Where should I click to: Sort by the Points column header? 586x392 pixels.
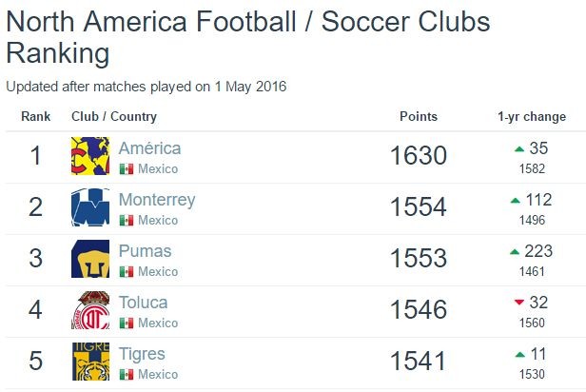[x=419, y=117]
